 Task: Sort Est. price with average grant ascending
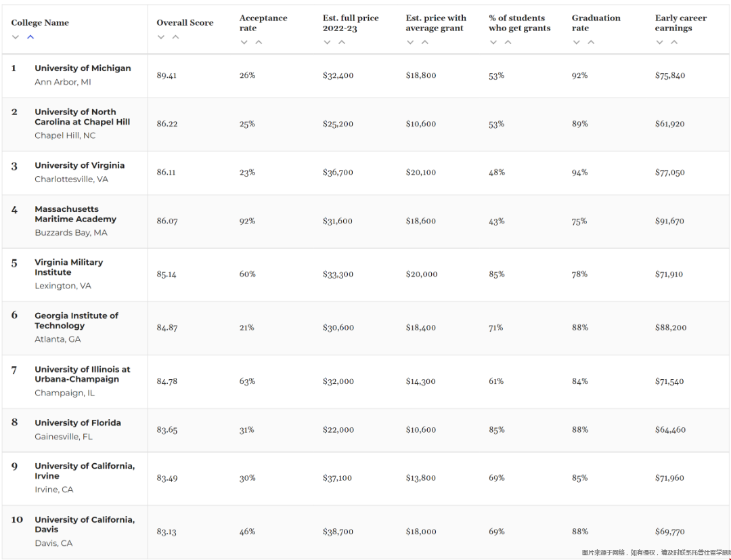[x=425, y=43]
